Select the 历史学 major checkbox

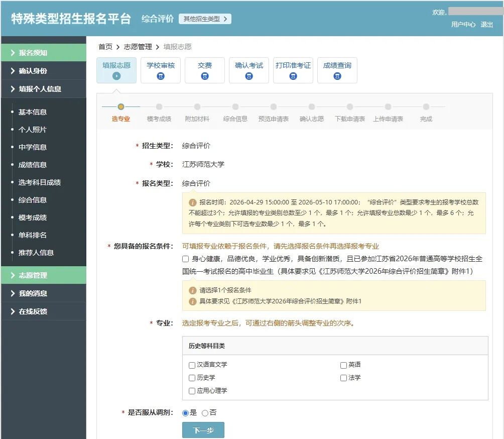tap(192, 378)
